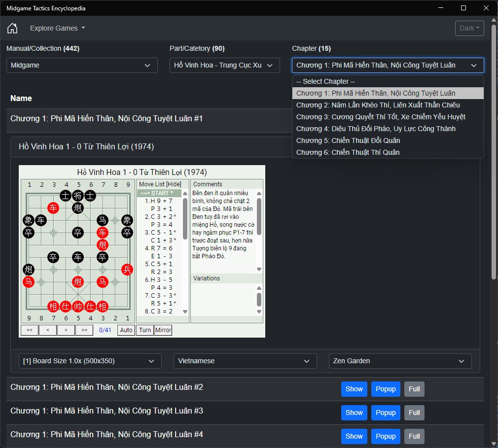The height and width of the screenshot is (448, 498).
Task: Open Full view for game #4
Action: coord(414,436)
